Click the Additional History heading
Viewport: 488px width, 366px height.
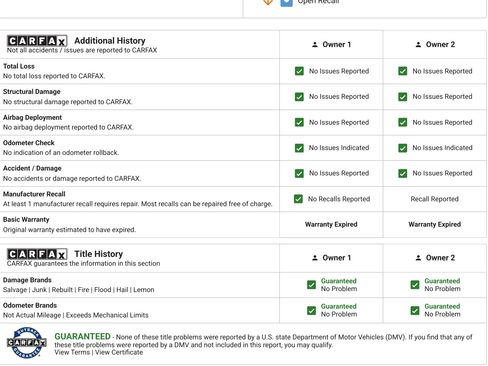[110, 41]
